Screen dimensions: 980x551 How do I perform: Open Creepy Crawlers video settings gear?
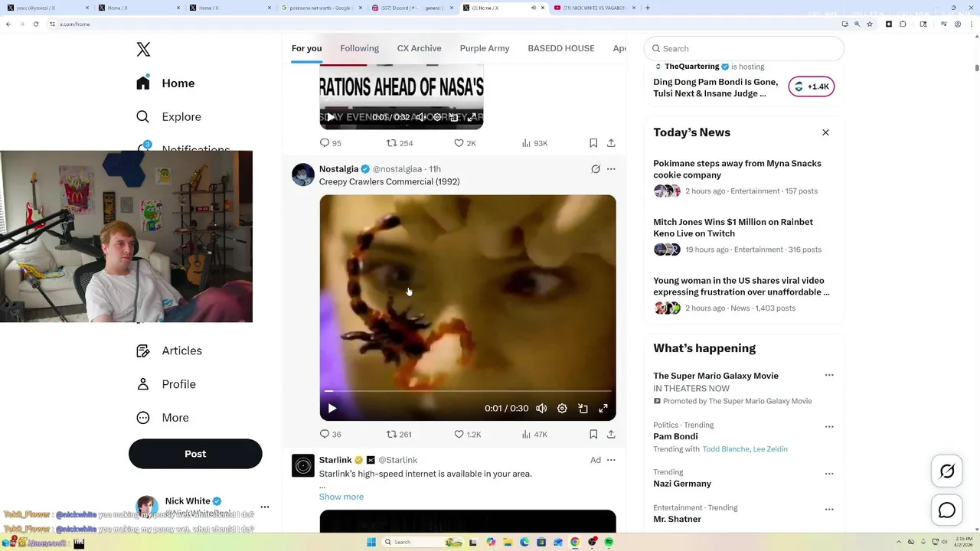tap(562, 409)
